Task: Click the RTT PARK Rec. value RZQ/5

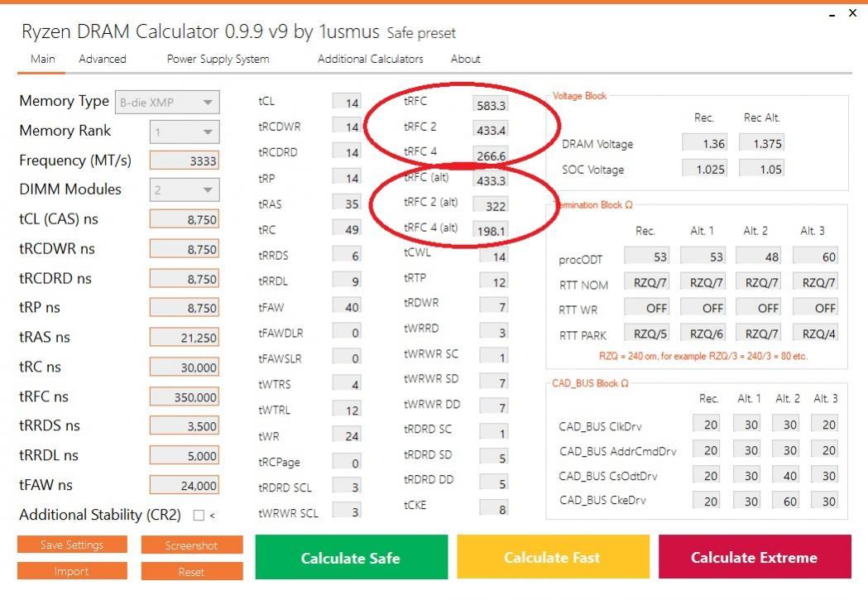Action: pyautogui.click(x=646, y=333)
